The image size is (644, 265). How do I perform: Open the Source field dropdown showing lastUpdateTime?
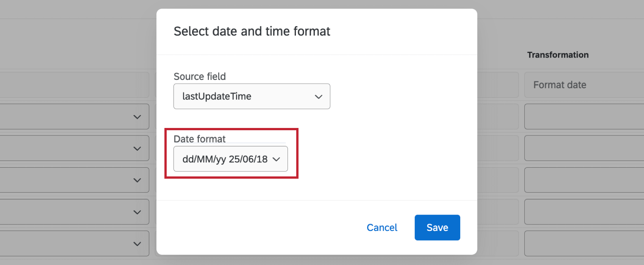click(x=252, y=96)
